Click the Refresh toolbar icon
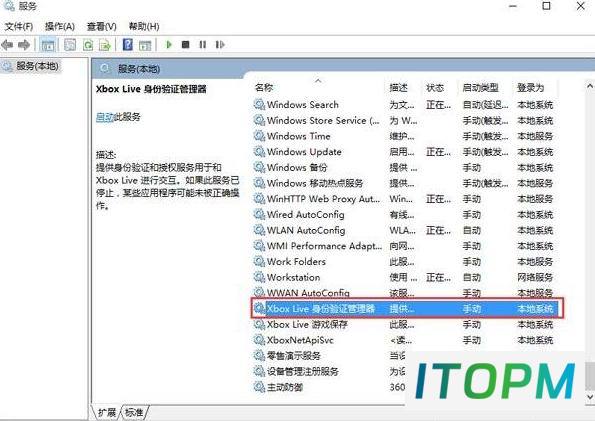This screenshot has width=595, height=421. click(x=88, y=45)
